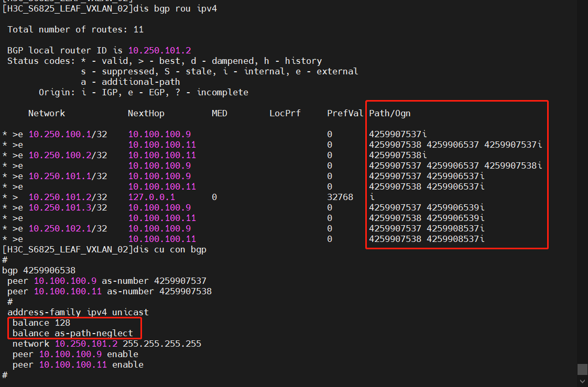Click the 10.250.101.3/32 network entry
588x387 pixels.
(68, 207)
